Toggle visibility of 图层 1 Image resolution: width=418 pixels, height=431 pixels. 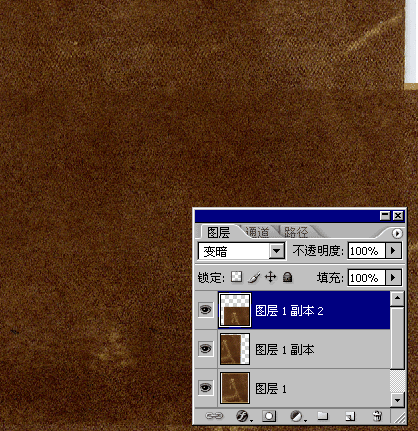click(205, 388)
